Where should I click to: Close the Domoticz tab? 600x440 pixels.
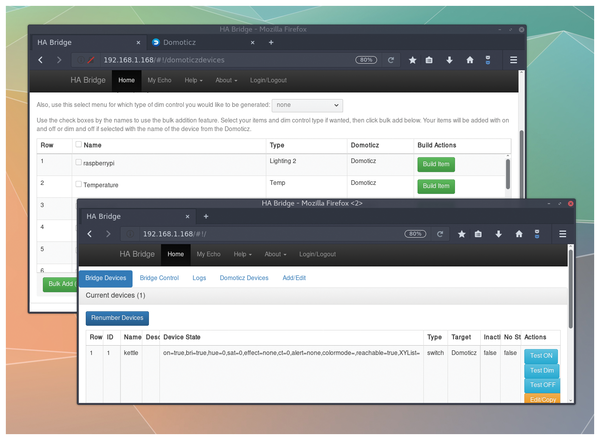253,42
